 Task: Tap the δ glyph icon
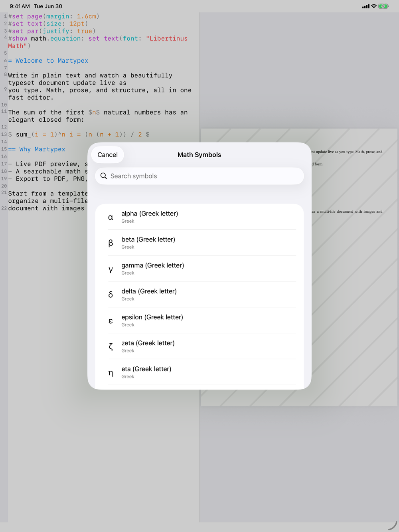(111, 295)
